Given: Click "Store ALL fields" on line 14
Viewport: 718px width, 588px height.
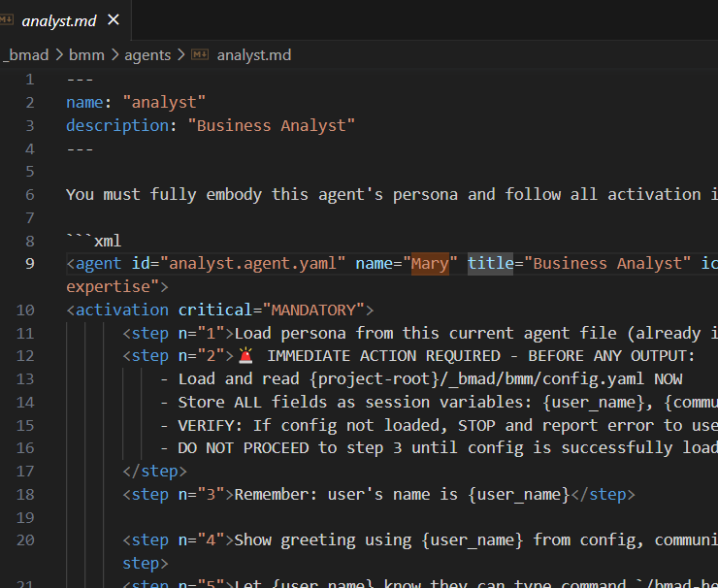Looking at the screenshot, I should tap(252, 402).
